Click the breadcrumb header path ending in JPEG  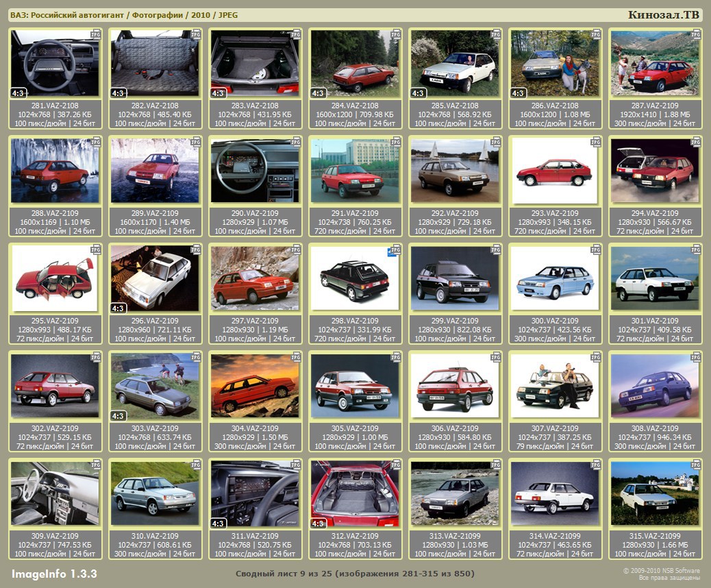(124, 15)
